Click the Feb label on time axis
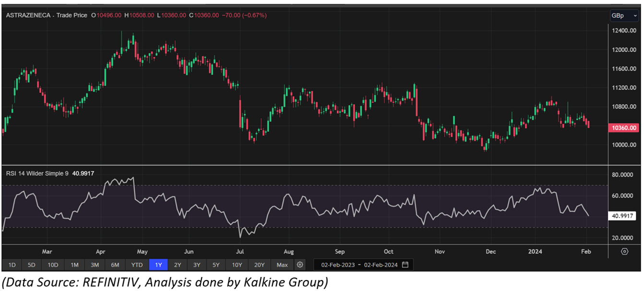The height and width of the screenshot is (291, 644). 586,251
